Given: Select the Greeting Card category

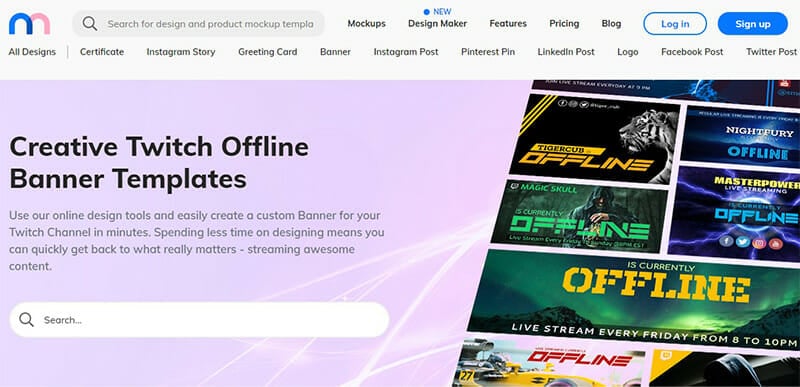Looking at the screenshot, I should 268,51.
